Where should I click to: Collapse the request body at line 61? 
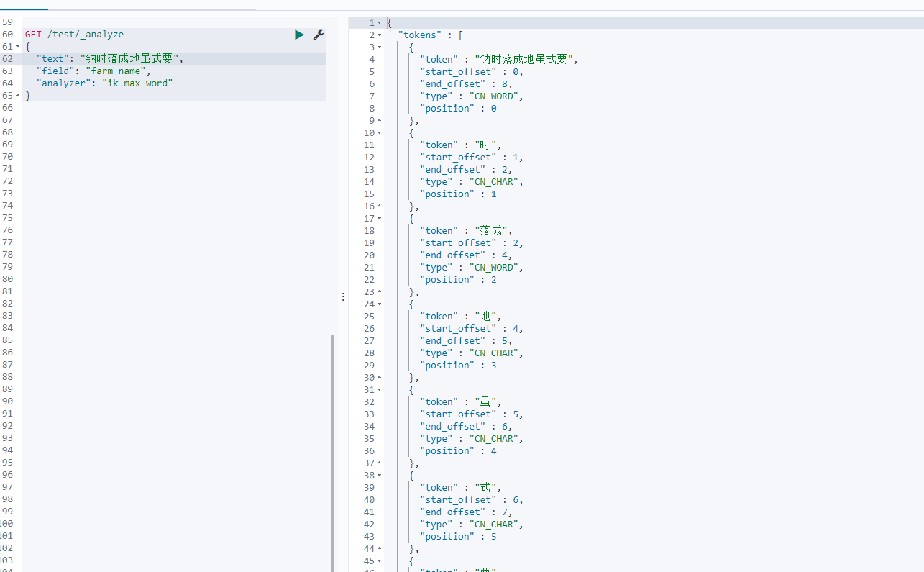coord(18,47)
